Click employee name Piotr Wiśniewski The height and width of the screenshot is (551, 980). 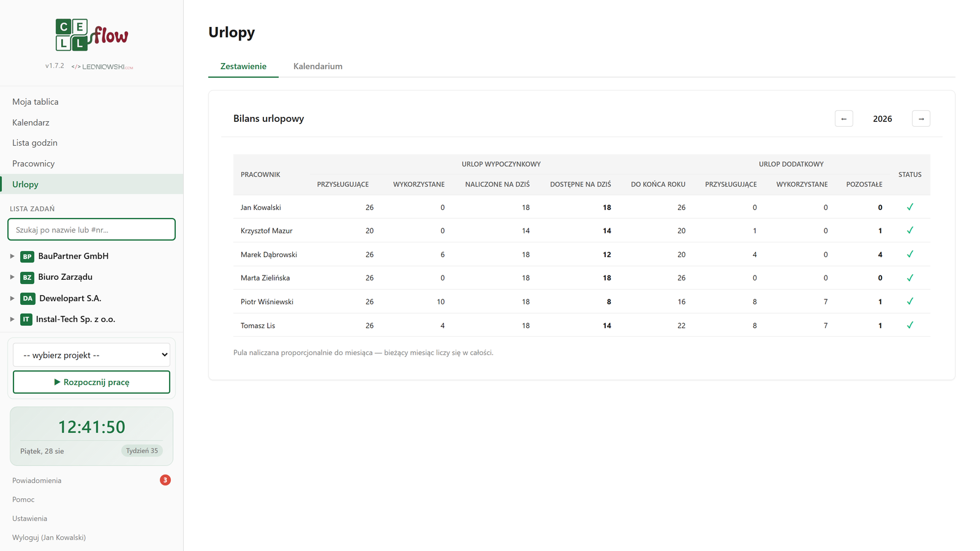coord(267,302)
